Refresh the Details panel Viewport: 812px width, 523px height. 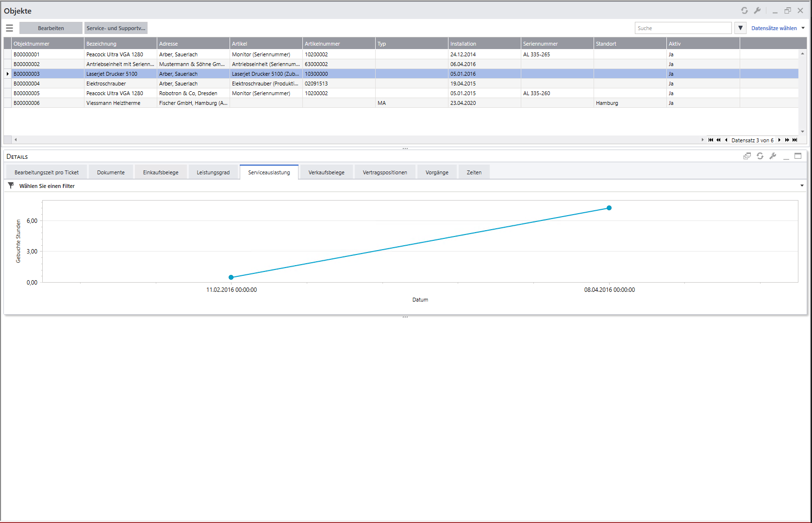[760, 156]
